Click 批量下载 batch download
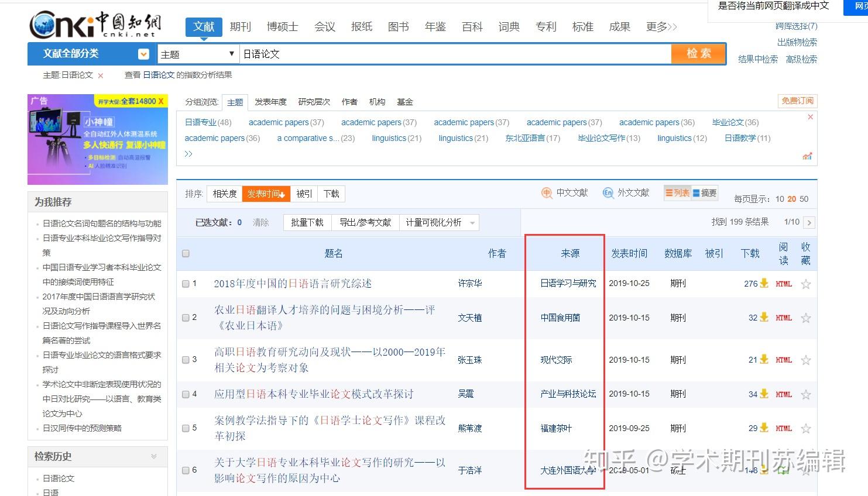The image size is (868, 496). [x=307, y=223]
